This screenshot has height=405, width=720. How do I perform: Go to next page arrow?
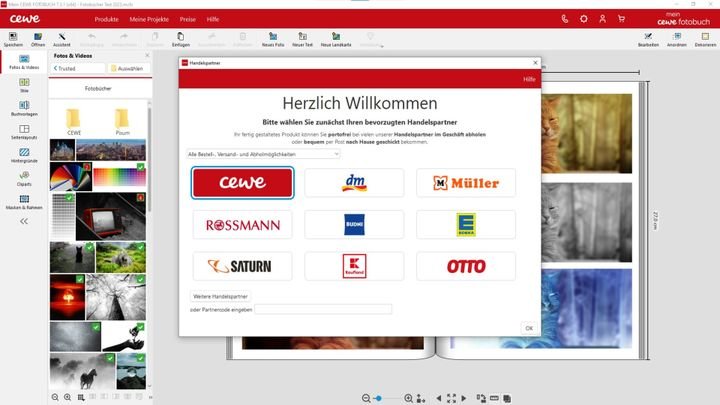tap(464, 398)
